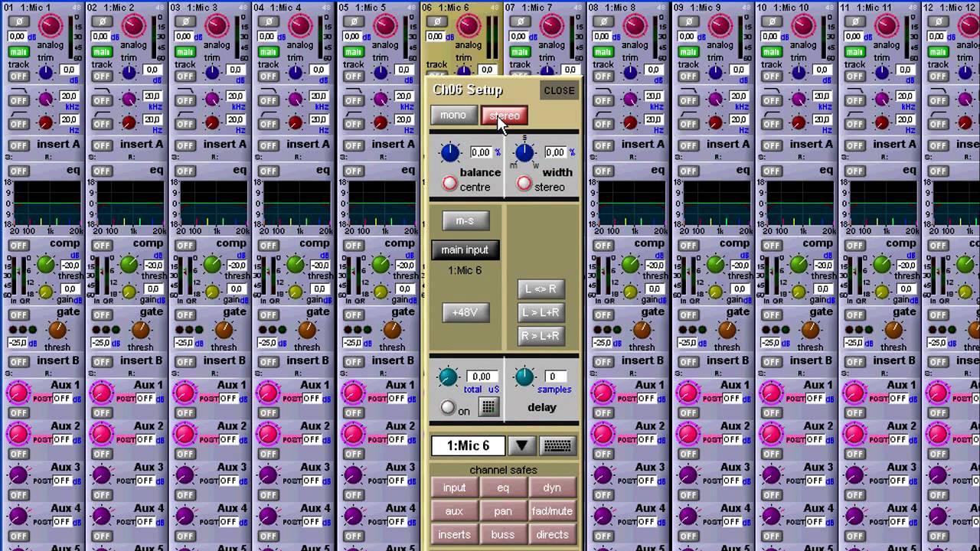Select the low-pass kHz knob on channel 01
Image resolution: width=980 pixels, height=551 pixels.
tap(45, 99)
